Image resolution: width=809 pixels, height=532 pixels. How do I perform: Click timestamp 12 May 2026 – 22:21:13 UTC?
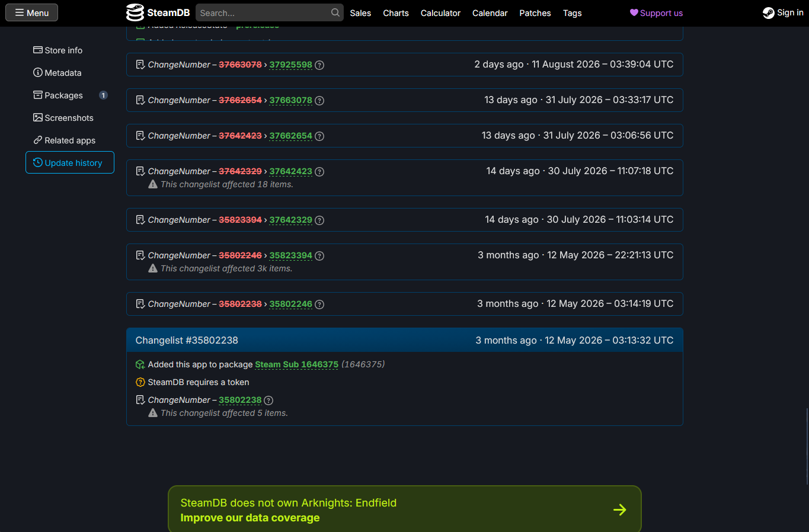(610, 255)
